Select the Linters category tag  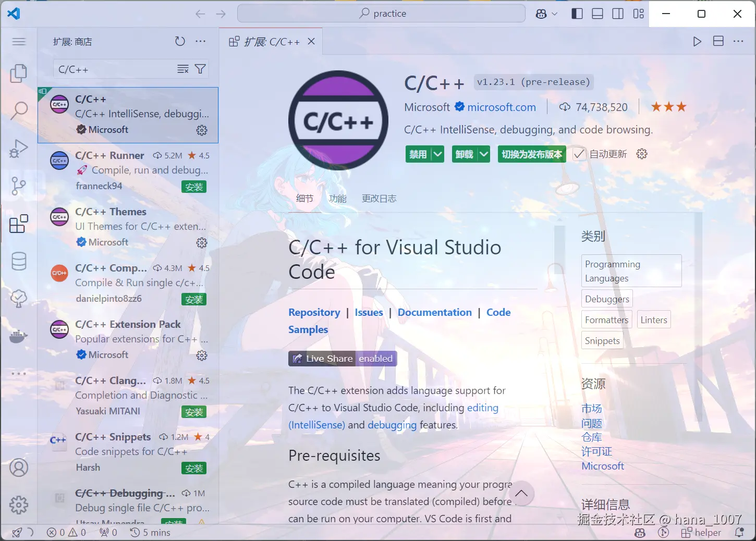pos(654,320)
